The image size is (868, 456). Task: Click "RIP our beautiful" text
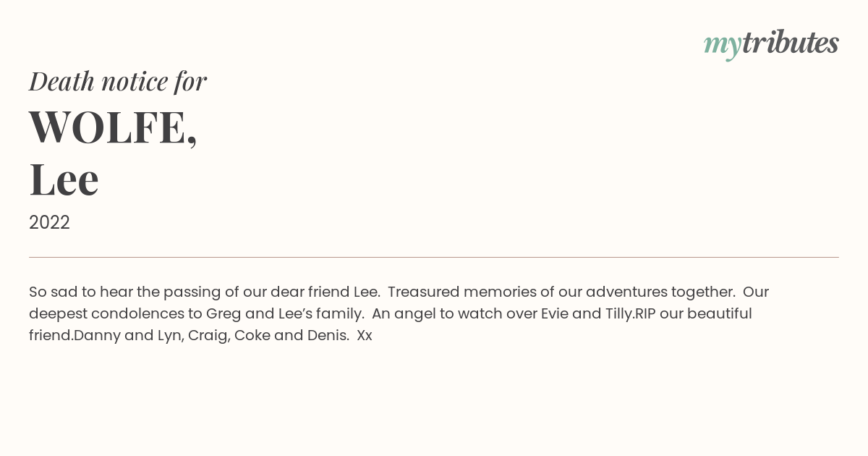click(694, 313)
